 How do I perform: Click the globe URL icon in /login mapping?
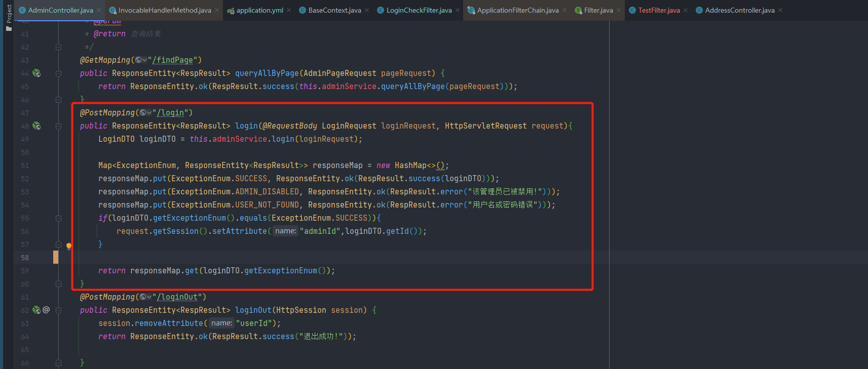(144, 113)
